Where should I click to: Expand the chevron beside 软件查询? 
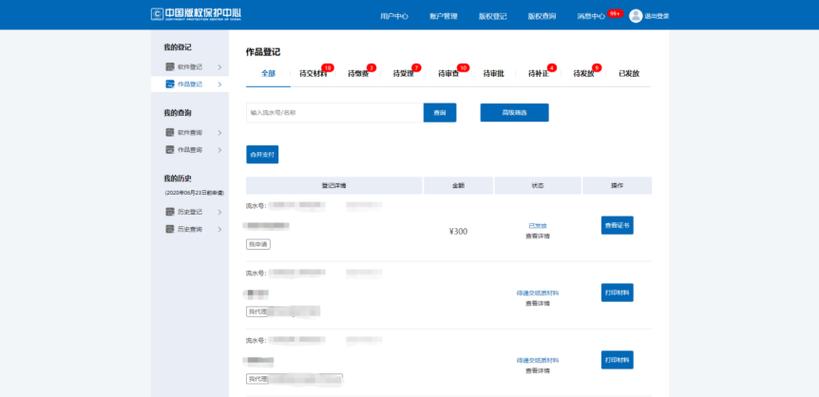coord(219,133)
